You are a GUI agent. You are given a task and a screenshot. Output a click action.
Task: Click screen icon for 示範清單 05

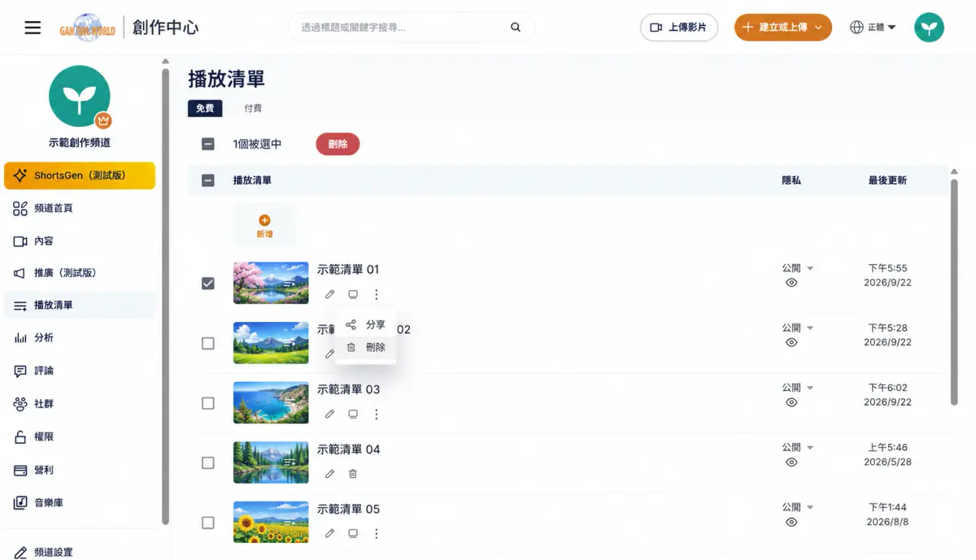point(353,533)
